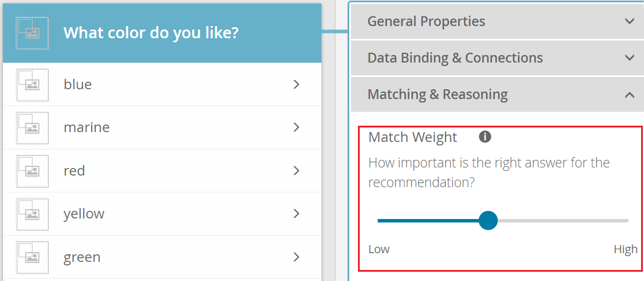Open the blue answer chevron
Image resolution: width=644 pixels, height=281 pixels.
[x=296, y=85]
